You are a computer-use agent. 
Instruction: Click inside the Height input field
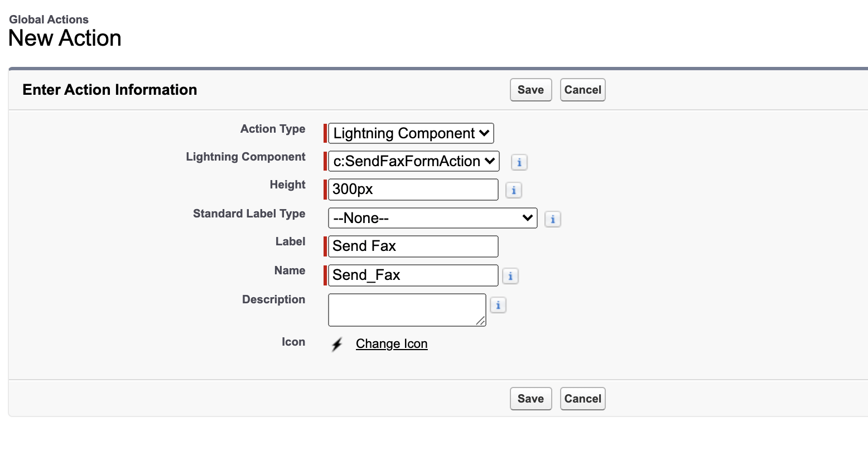(x=413, y=190)
